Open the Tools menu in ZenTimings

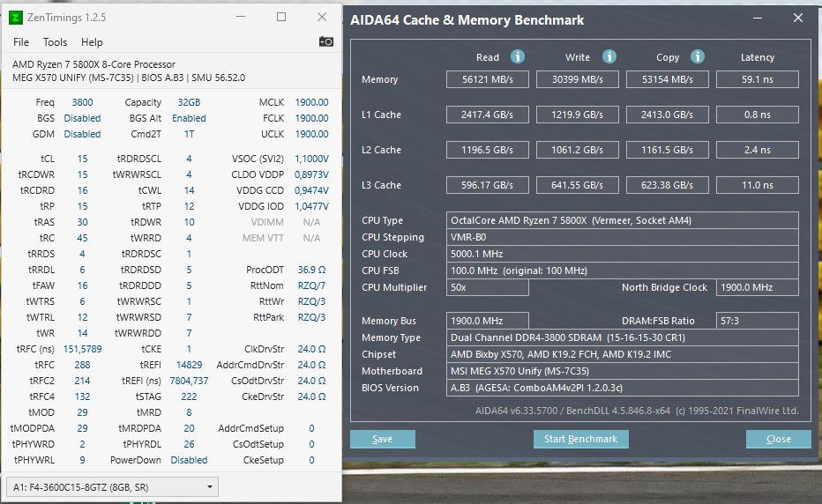[55, 42]
